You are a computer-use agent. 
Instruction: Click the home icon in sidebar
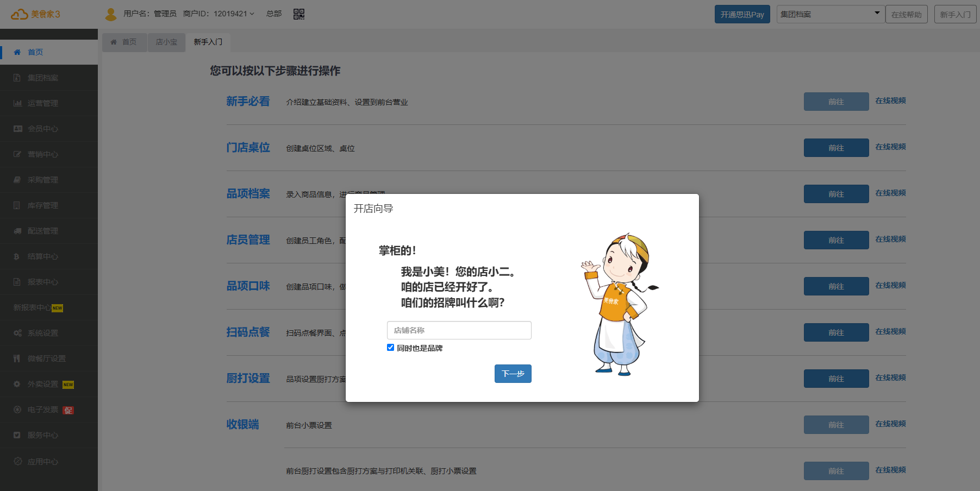[17, 52]
